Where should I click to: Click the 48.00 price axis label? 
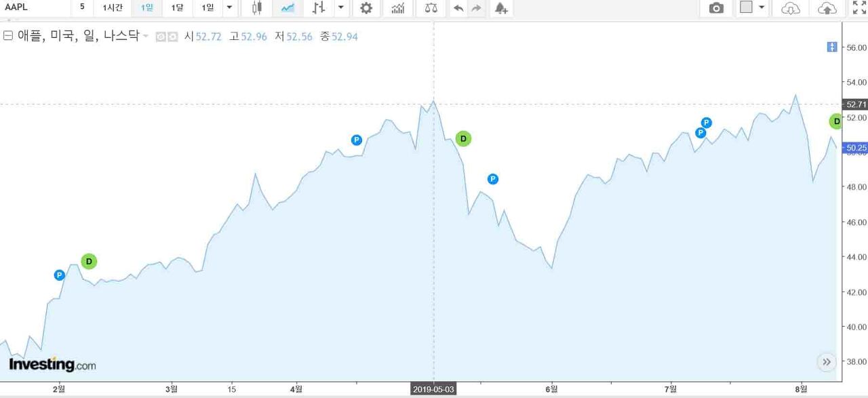(856, 187)
